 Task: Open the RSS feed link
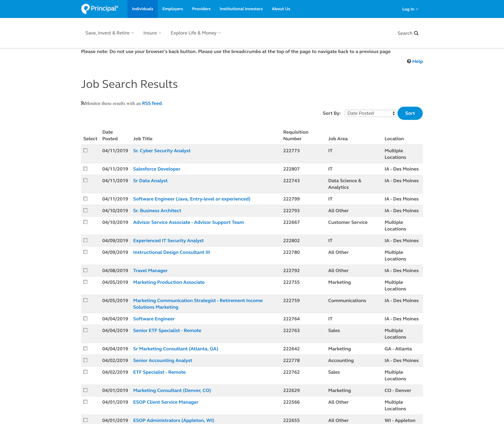click(x=151, y=103)
